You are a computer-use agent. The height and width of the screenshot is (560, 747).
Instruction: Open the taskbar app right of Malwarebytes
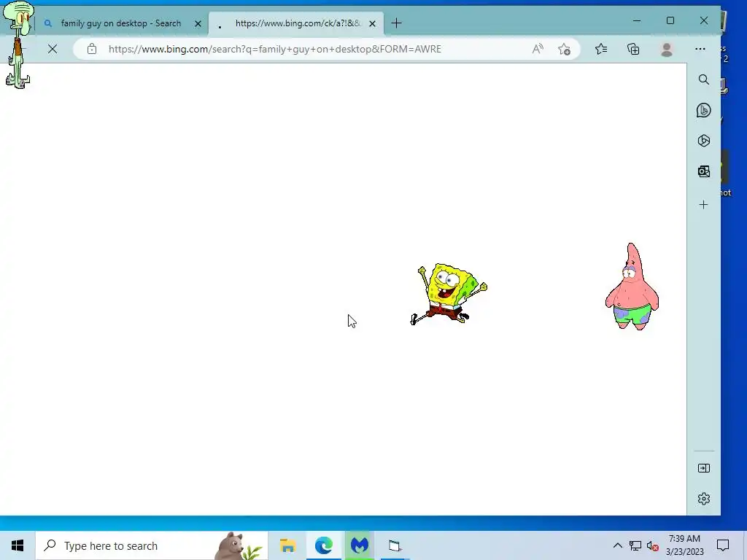coord(395,545)
